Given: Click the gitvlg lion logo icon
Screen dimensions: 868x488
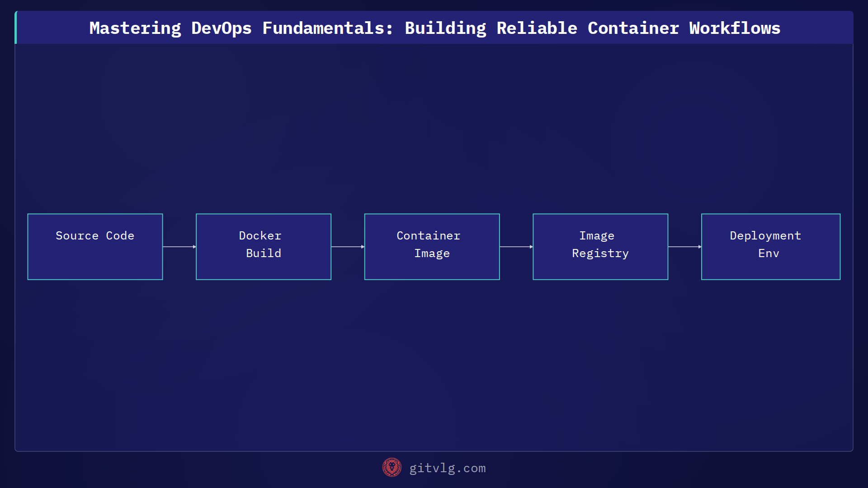Looking at the screenshot, I should (392, 468).
